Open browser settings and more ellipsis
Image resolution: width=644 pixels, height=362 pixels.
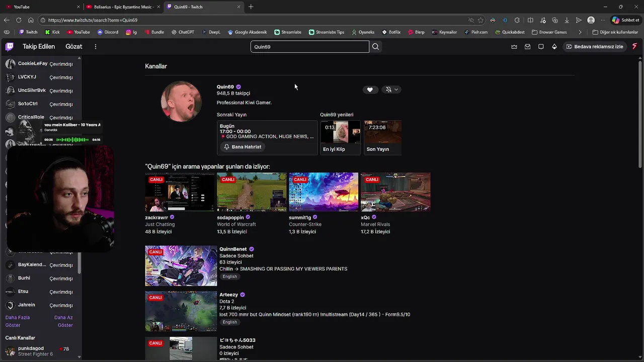tap(603, 20)
